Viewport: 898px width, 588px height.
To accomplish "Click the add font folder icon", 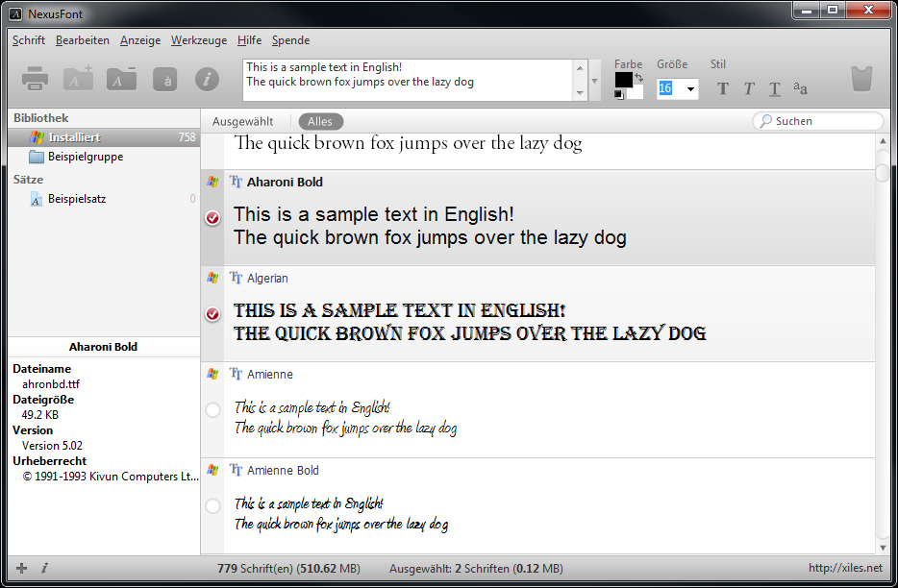I will (78, 78).
